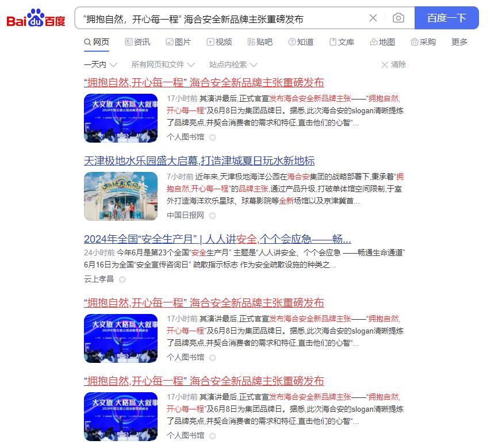Open 天津极地水乐园盛大启幕 result title
The width and height of the screenshot is (502, 448).
pyautogui.click(x=199, y=161)
